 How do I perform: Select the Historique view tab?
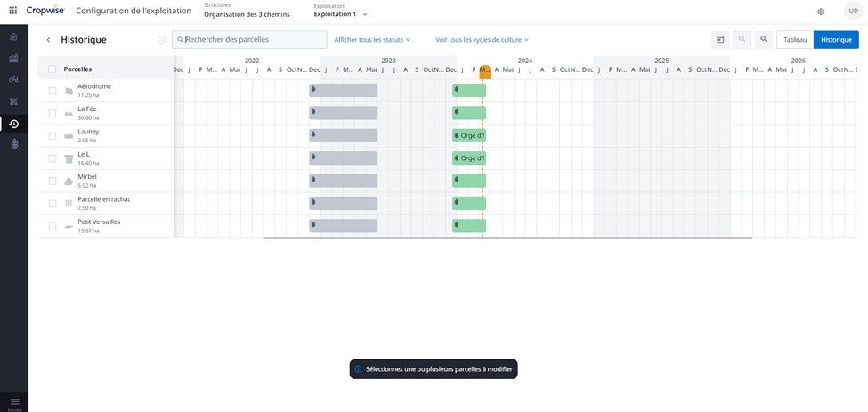click(836, 40)
